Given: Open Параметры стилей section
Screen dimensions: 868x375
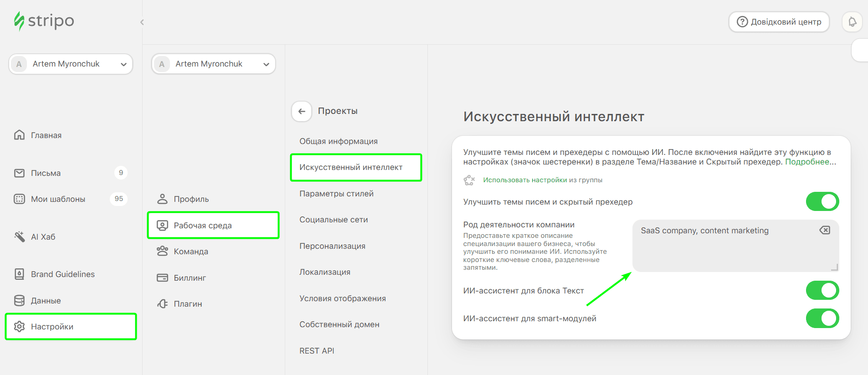Looking at the screenshot, I should point(336,194).
